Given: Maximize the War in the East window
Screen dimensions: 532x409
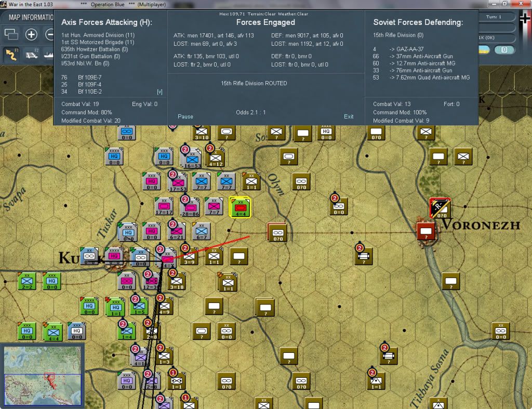Looking at the screenshot, I should tap(504, 4).
